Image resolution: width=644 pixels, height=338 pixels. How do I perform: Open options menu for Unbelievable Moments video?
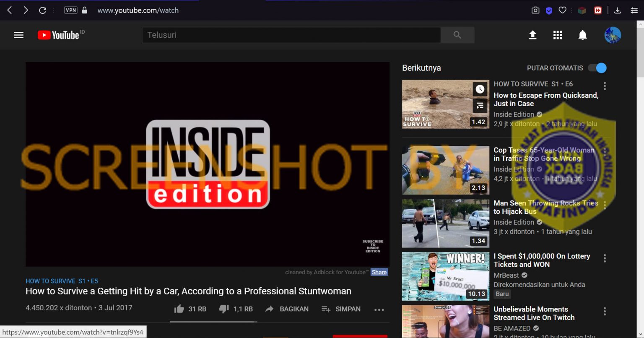[605, 311]
